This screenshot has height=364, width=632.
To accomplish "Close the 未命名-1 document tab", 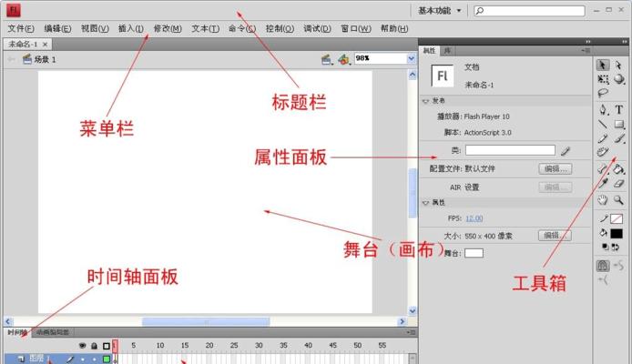I will click(x=46, y=45).
